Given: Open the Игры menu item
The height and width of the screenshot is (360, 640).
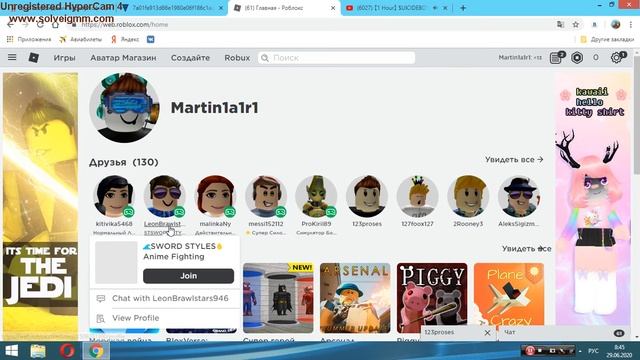Looking at the screenshot, I should click(64, 58).
